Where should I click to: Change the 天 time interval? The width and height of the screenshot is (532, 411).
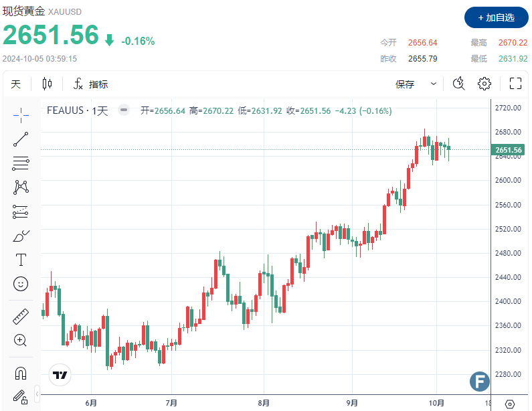point(15,84)
